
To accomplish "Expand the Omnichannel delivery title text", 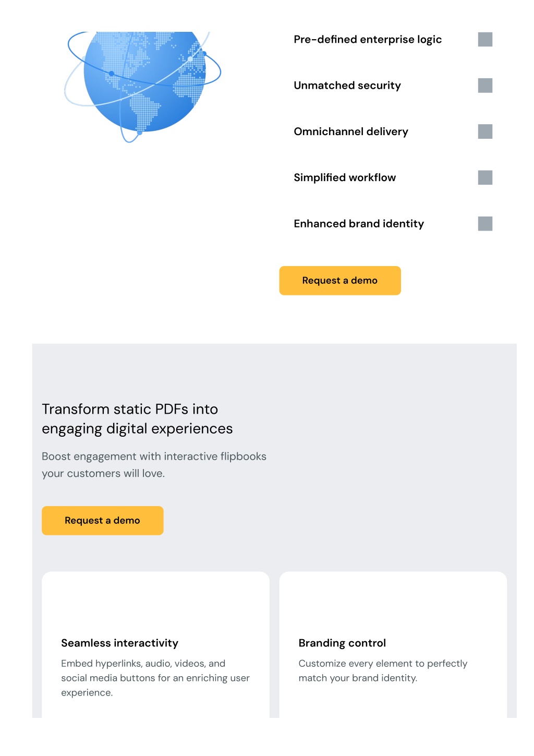I will pos(351,131).
